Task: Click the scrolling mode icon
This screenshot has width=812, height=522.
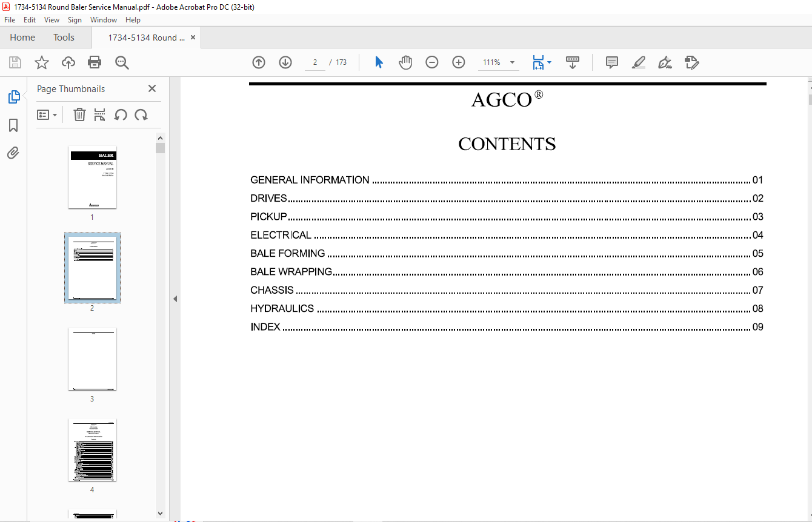Action: pyautogui.click(x=573, y=62)
